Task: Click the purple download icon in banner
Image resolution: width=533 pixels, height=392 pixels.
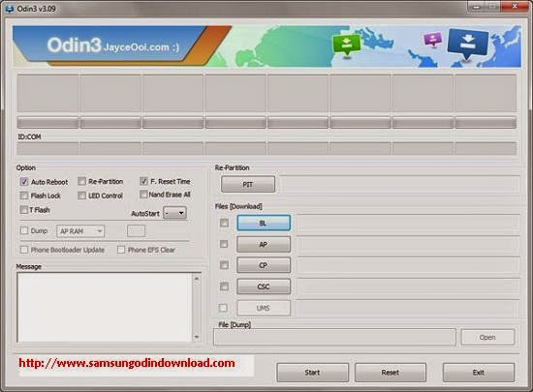Action: [x=433, y=39]
